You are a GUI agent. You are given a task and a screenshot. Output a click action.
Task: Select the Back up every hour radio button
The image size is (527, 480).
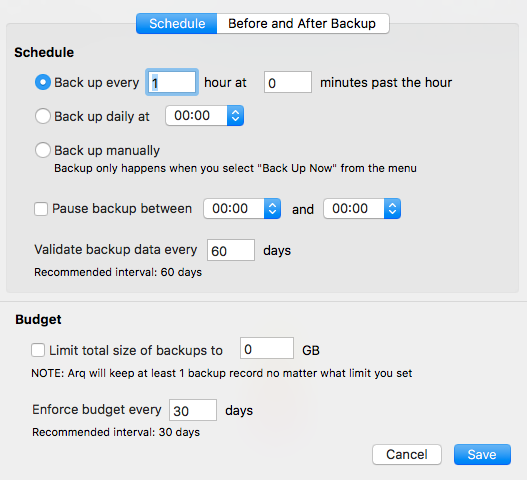[43, 82]
